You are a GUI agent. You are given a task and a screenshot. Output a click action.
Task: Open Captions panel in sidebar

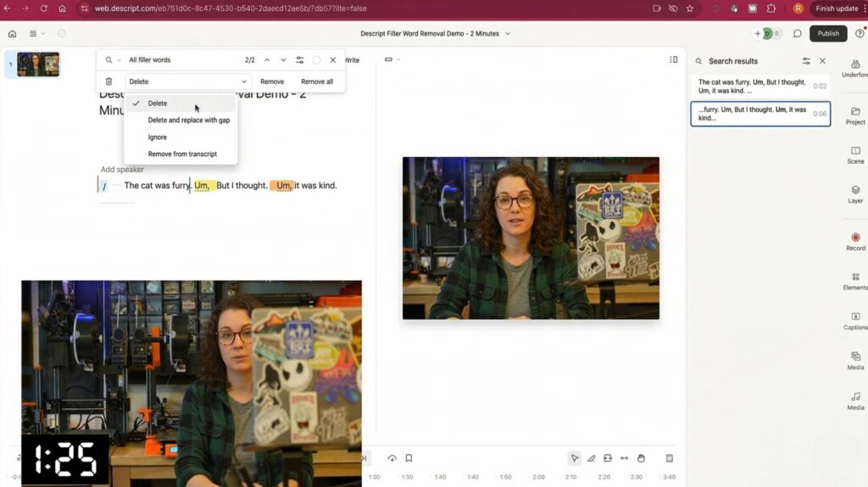855,322
